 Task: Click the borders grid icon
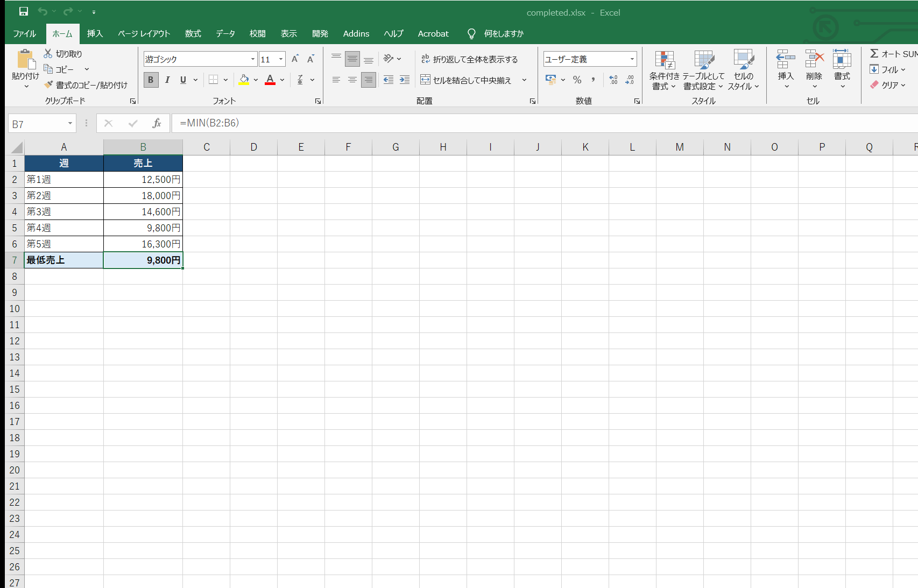pyautogui.click(x=214, y=80)
